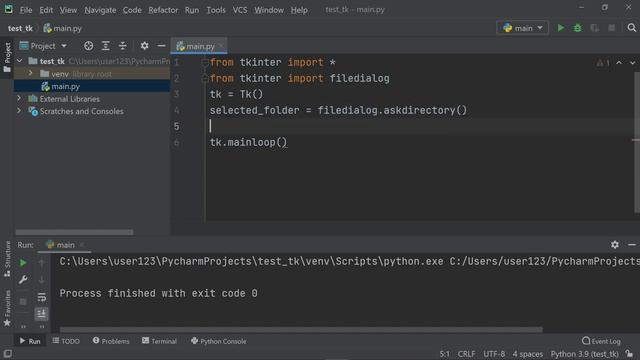
Task: Click test_tk breadcrumb in navigation bar
Action: click(x=20, y=28)
